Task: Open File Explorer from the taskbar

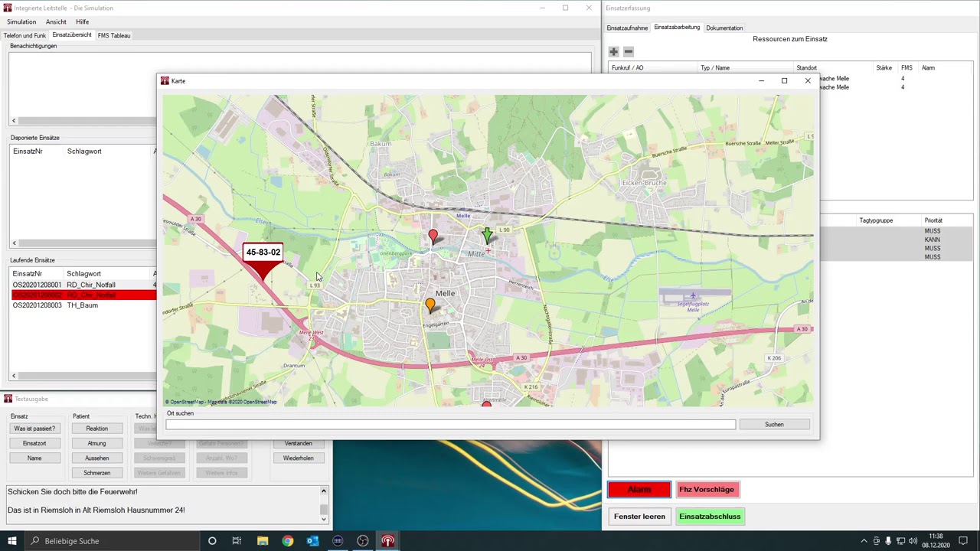Action: (x=263, y=541)
